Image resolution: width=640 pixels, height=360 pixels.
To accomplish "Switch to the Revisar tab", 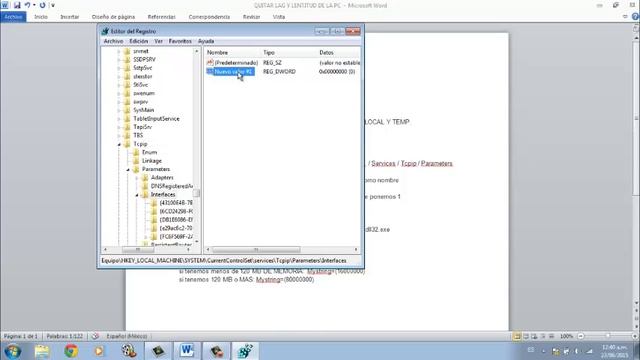I will (x=251, y=17).
